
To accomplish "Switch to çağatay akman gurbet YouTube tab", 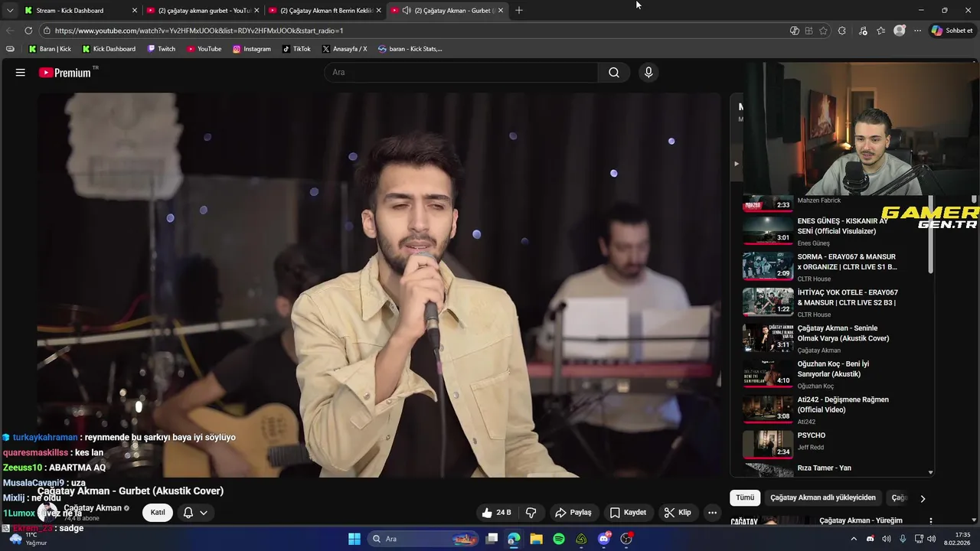I will pos(203,10).
